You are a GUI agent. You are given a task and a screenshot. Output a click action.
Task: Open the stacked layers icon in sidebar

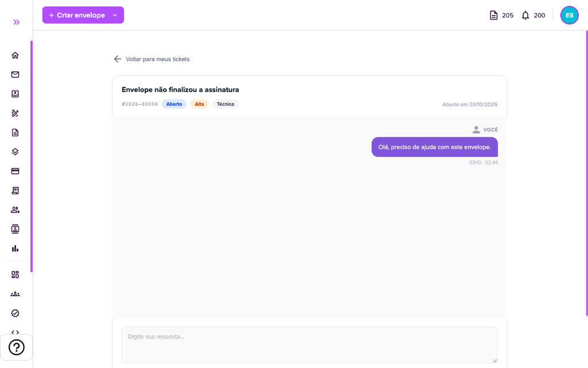click(15, 152)
